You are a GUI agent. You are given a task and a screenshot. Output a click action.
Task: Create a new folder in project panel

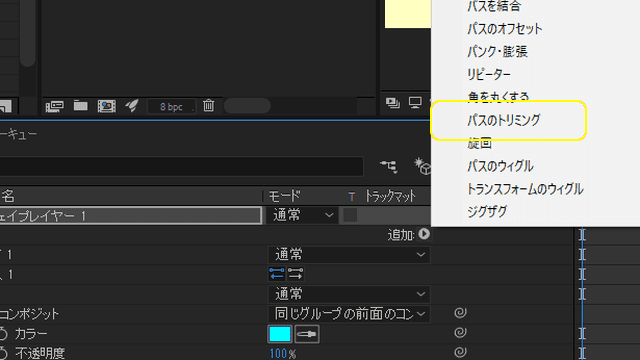coord(80,106)
